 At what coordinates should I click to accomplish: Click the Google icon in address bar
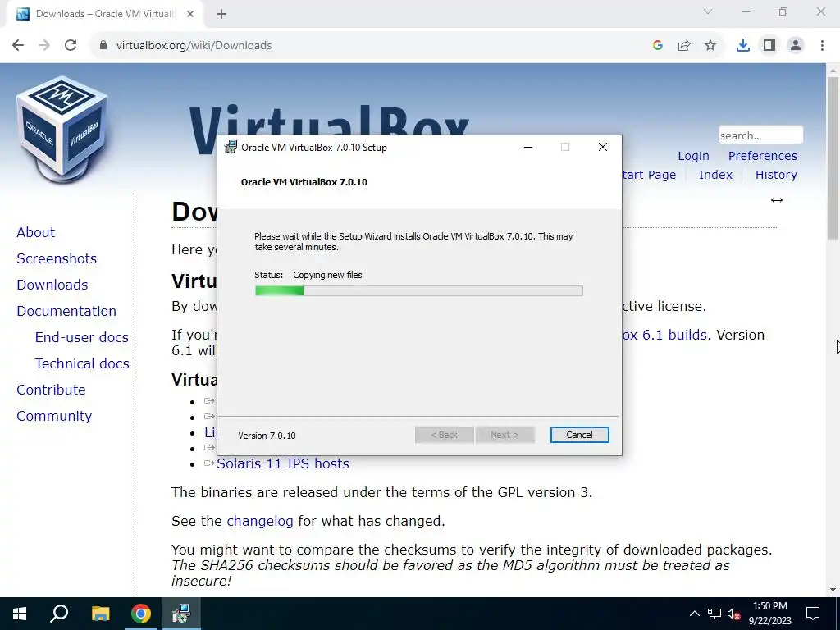point(658,46)
